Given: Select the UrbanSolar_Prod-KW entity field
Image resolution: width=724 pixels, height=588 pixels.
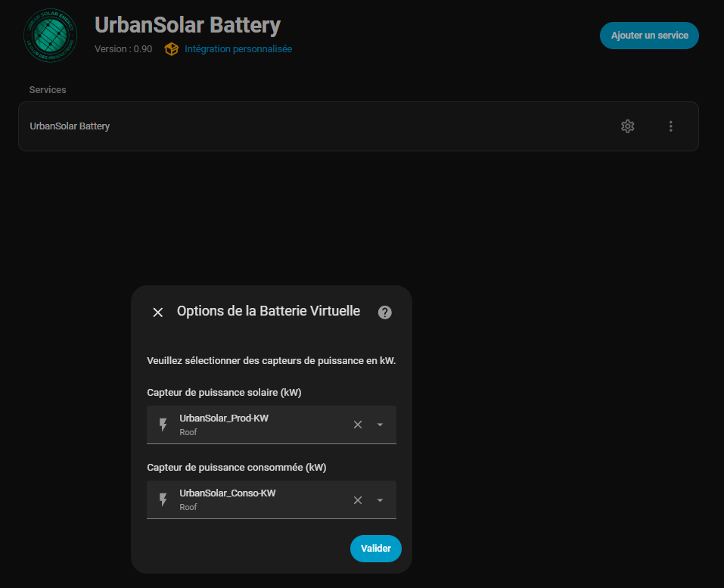Looking at the screenshot, I should pyautogui.click(x=257, y=425).
